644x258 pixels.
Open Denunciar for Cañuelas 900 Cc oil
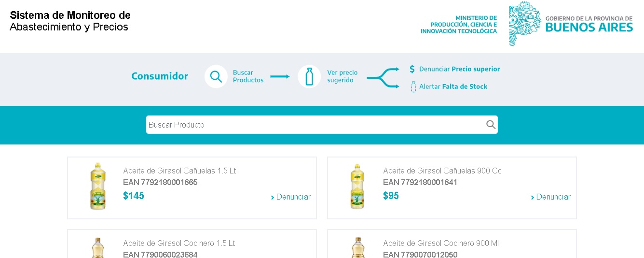(x=551, y=197)
